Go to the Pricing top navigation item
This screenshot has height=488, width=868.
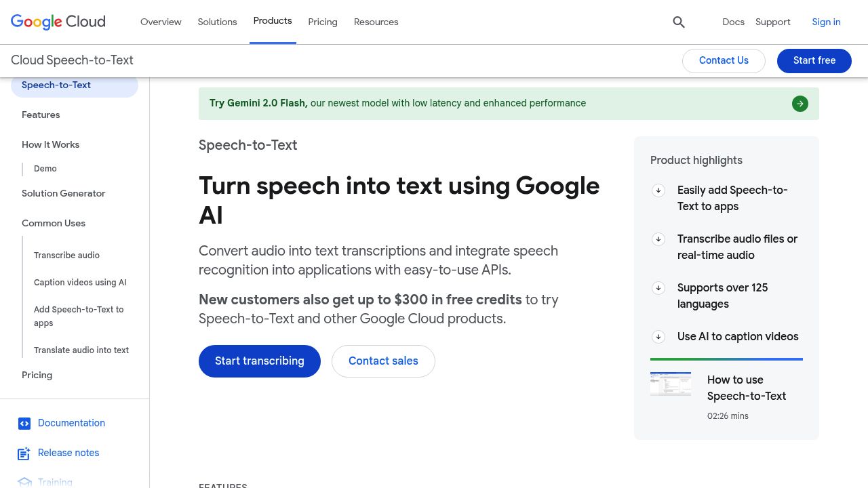click(323, 22)
